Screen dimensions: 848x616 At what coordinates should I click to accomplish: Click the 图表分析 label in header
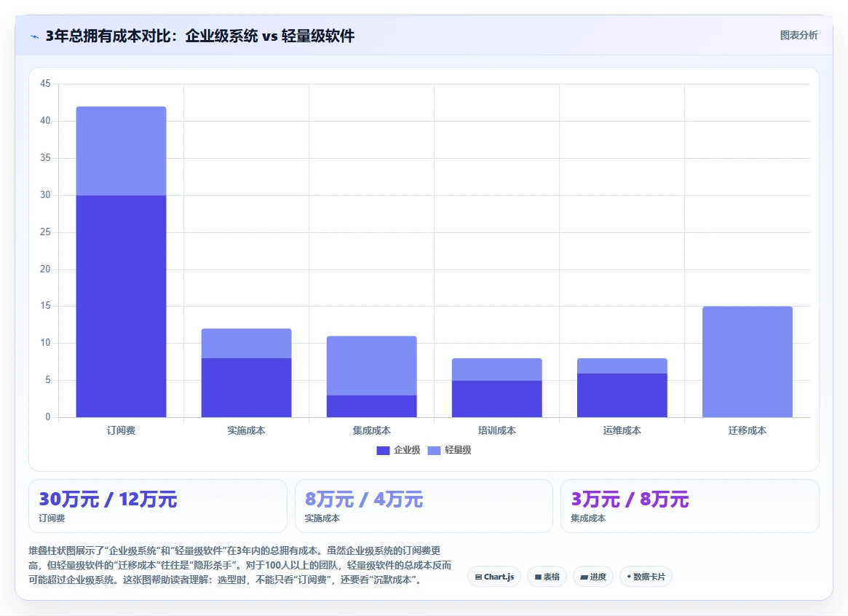tap(799, 35)
